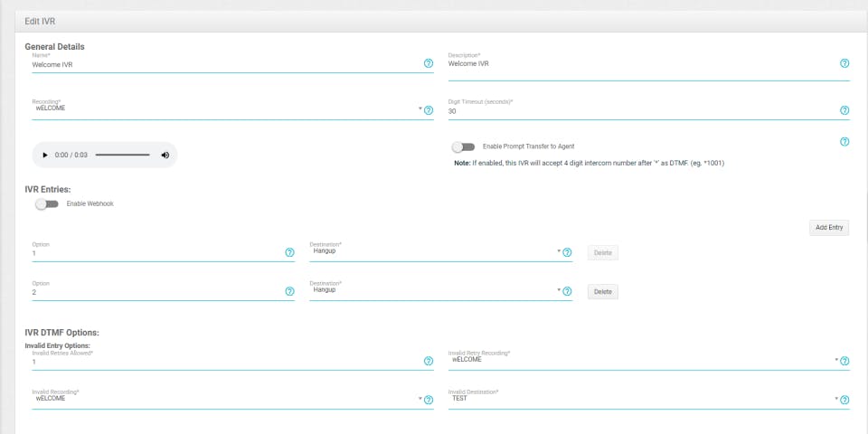The width and height of the screenshot is (868, 434).
Task: Open the Invalid Retry Recording dropdown
Action: [643, 361]
